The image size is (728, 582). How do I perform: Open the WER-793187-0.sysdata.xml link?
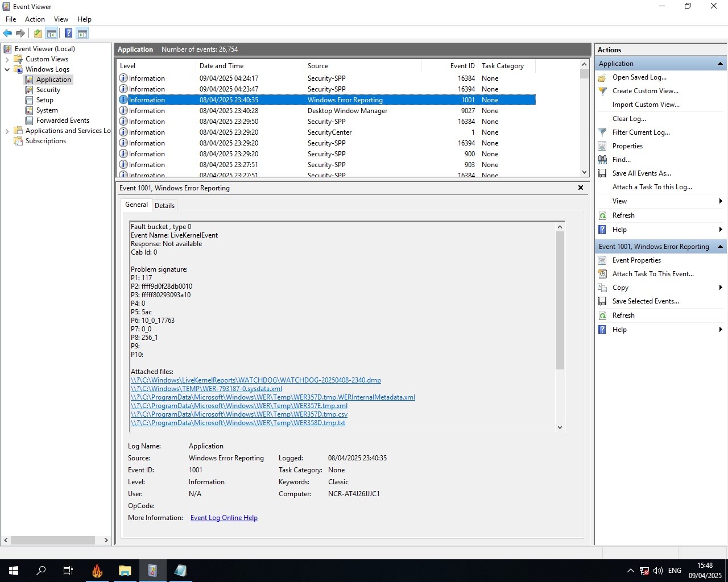click(206, 389)
